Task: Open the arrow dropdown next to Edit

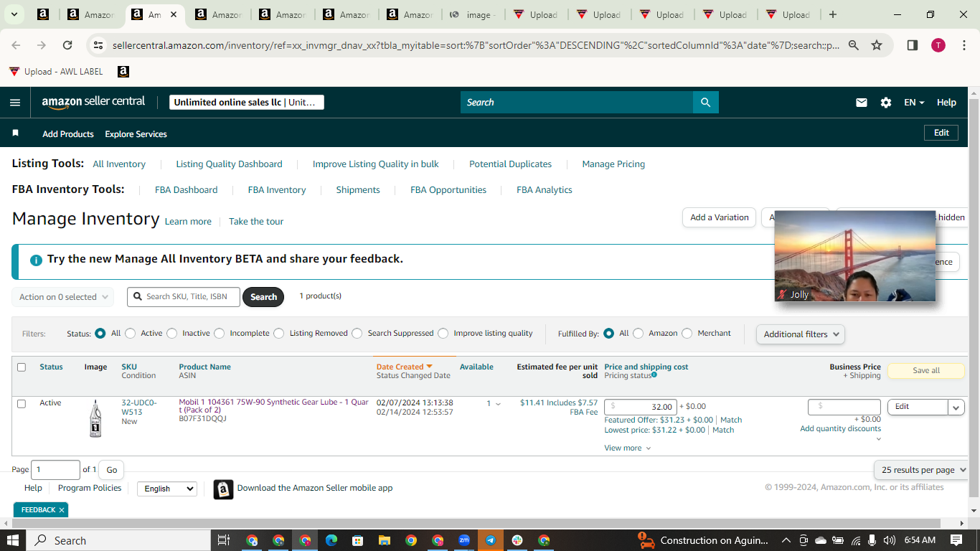Action: 956,407
